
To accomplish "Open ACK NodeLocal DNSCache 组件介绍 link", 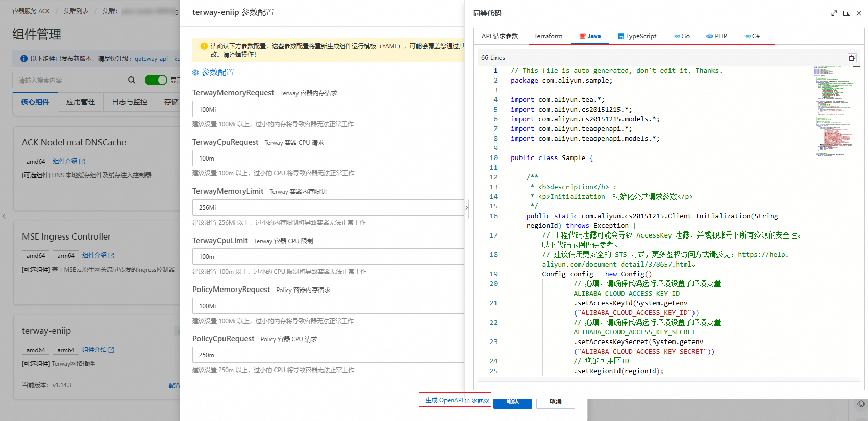I will 69,161.
